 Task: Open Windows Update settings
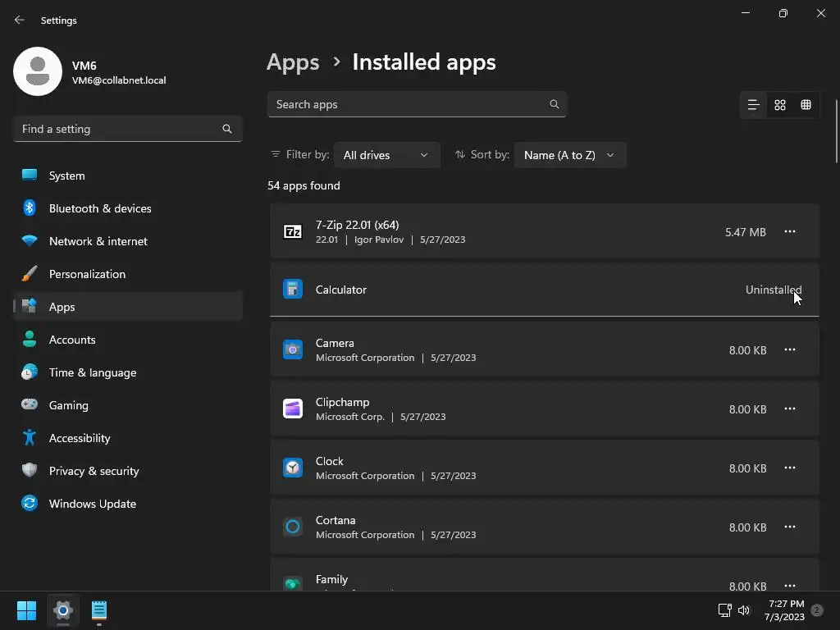point(92,504)
